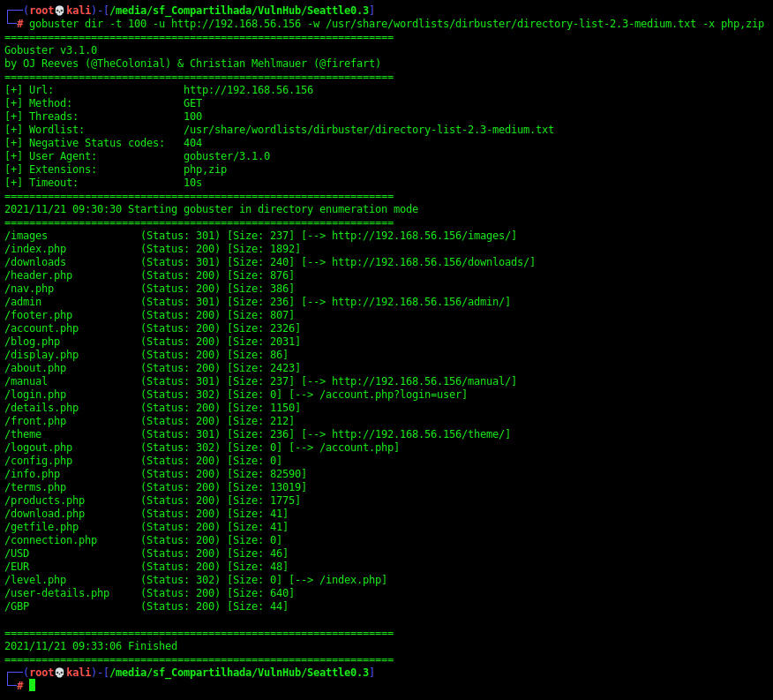Click the /USD result path
The width and height of the screenshot is (773, 700).
[x=17, y=553]
